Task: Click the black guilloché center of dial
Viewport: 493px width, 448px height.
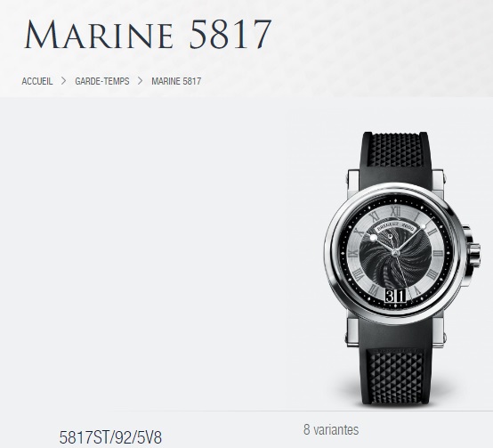Action: pos(395,254)
